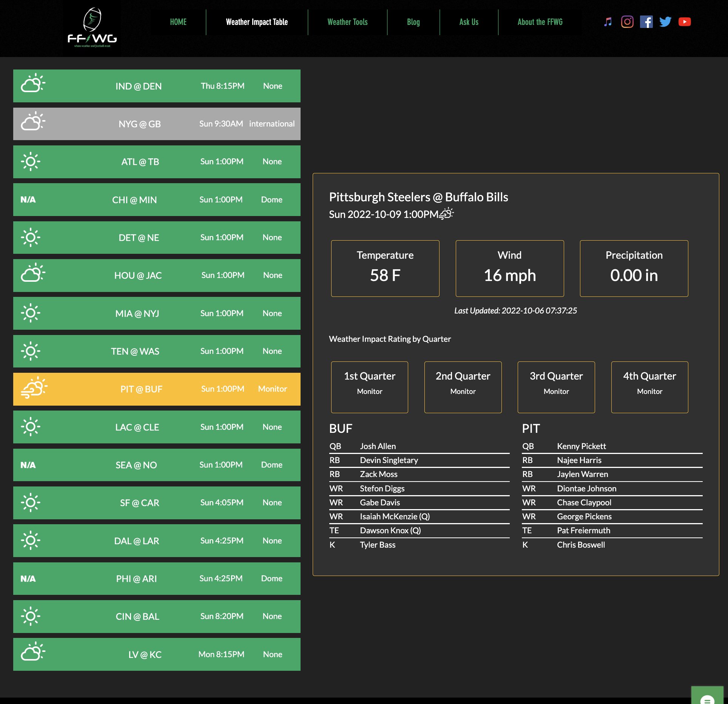728x704 pixels.
Task: Click sunny icon in CIN @ BAL row
Action: pos(31,616)
